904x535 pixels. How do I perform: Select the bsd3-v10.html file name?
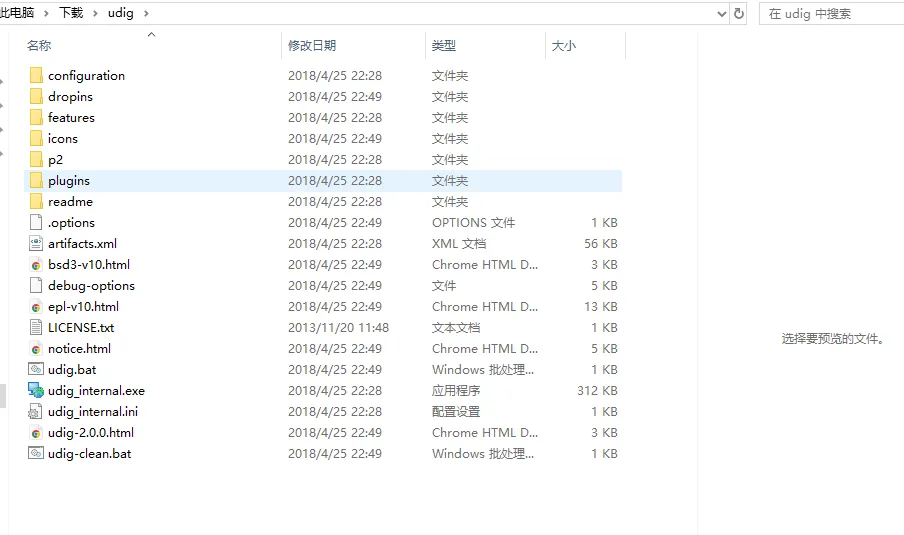(89, 265)
